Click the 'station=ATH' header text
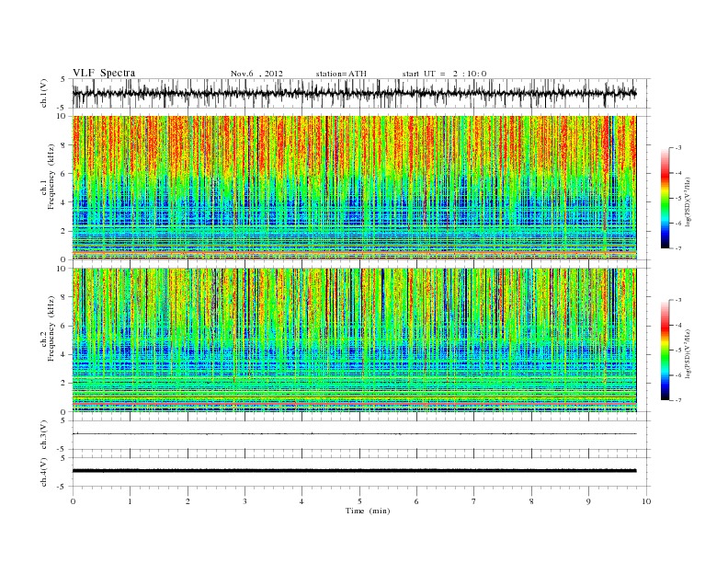This screenshot has height=563, width=728. point(341,74)
